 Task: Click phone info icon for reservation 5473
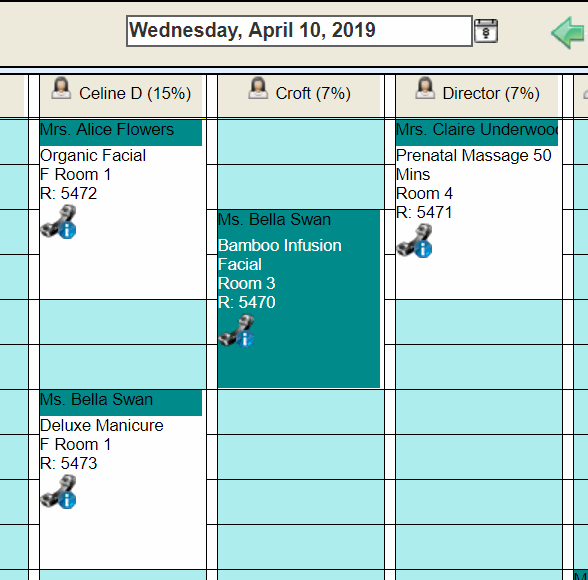(58, 492)
